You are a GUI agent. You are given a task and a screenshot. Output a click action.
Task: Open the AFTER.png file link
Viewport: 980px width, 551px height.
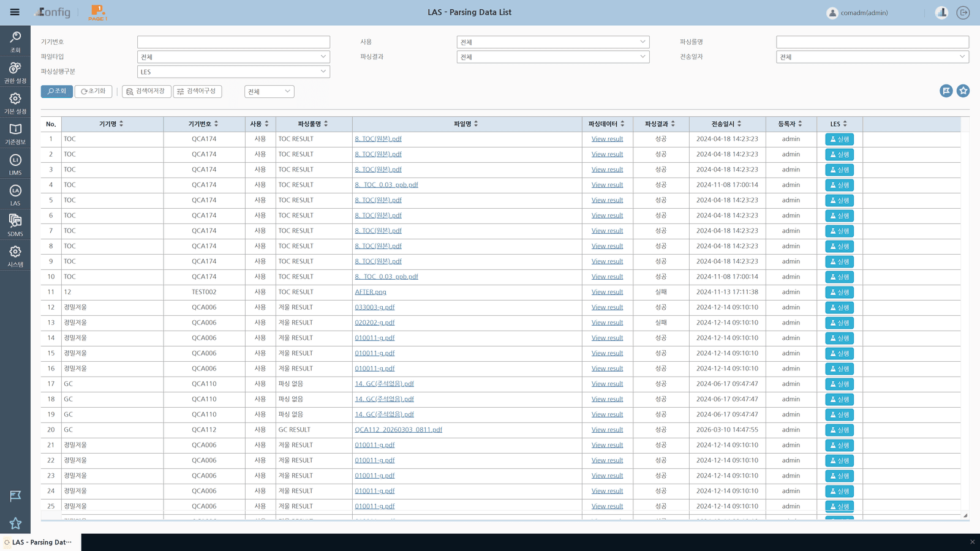tap(371, 292)
